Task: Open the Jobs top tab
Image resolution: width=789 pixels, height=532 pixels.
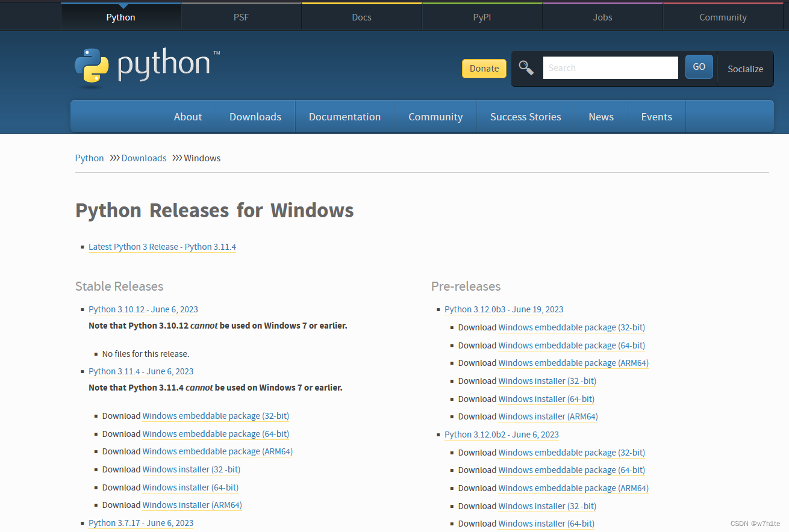Action: (602, 17)
